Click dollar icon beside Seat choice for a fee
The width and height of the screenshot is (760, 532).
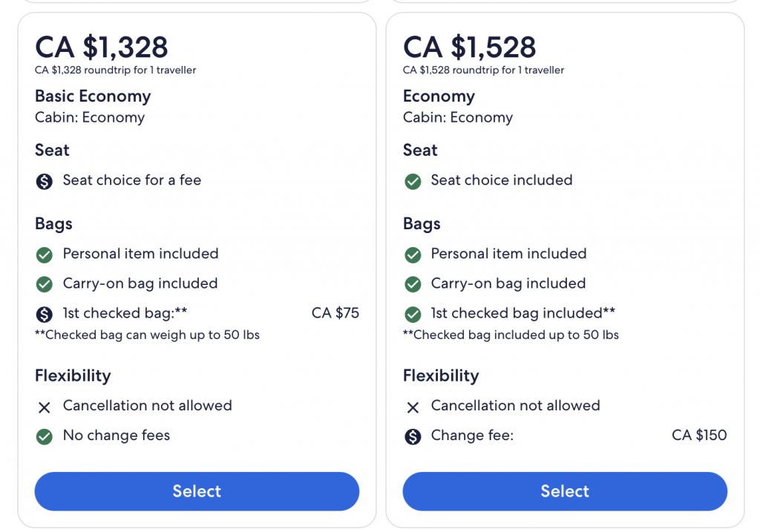[45, 181]
